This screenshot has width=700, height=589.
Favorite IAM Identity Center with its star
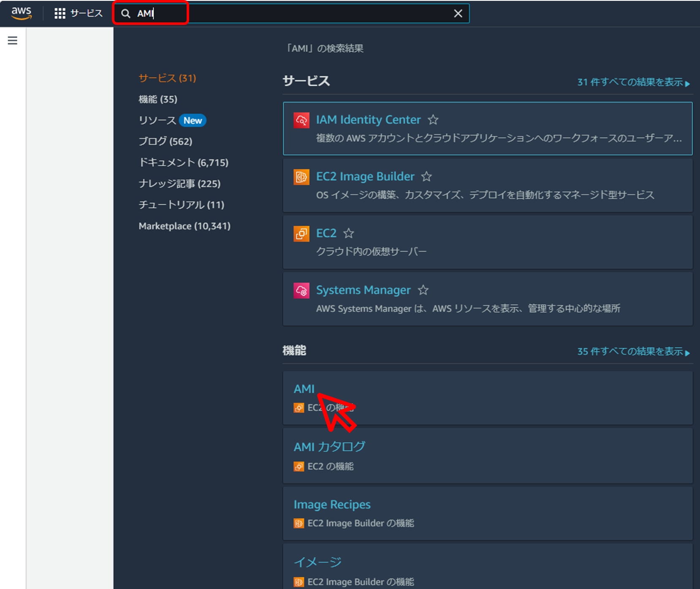pos(433,120)
